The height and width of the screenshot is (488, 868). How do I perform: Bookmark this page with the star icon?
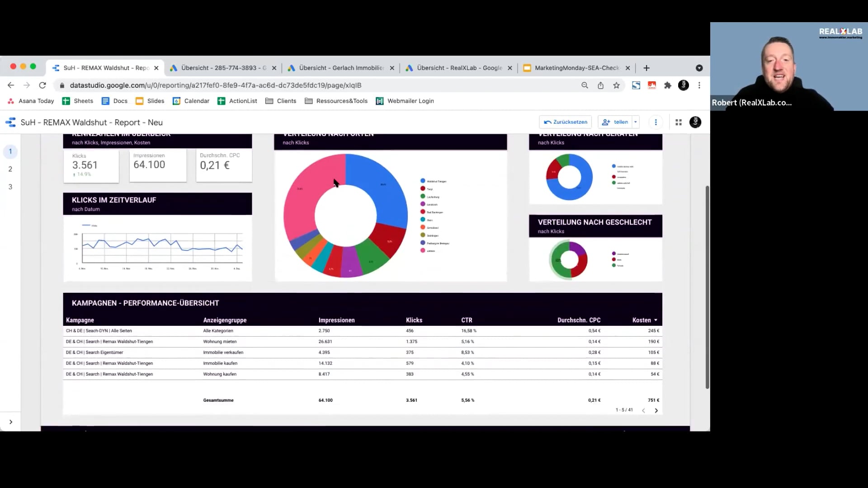[x=616, y=85]
